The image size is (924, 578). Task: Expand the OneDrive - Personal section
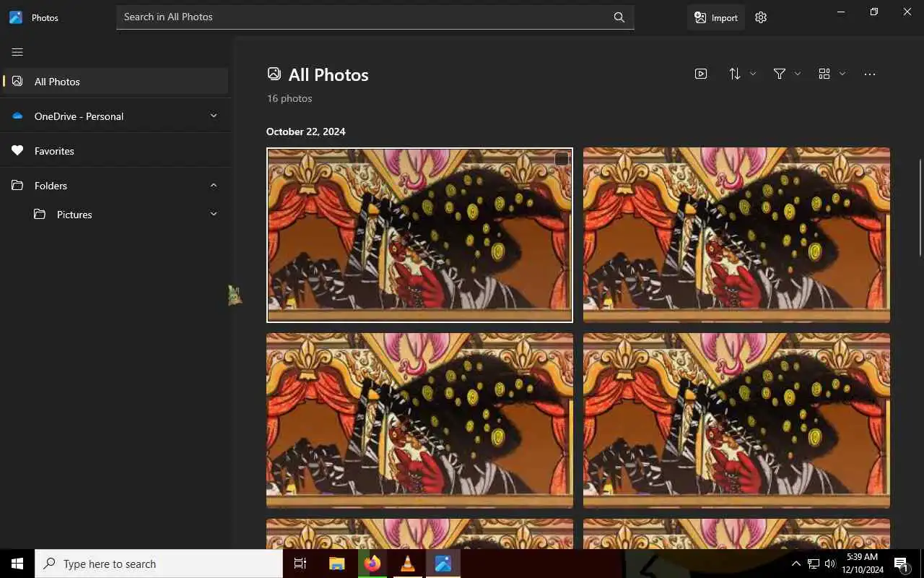pos(214,116)
